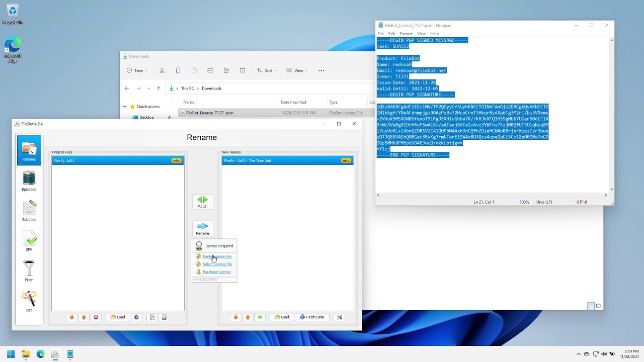Sort by the Name column header

click(x=189, y=102)
